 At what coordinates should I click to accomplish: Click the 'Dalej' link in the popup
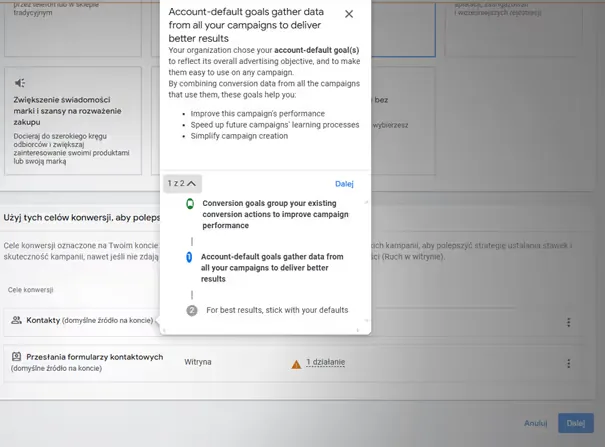click(x=344, y=184)
